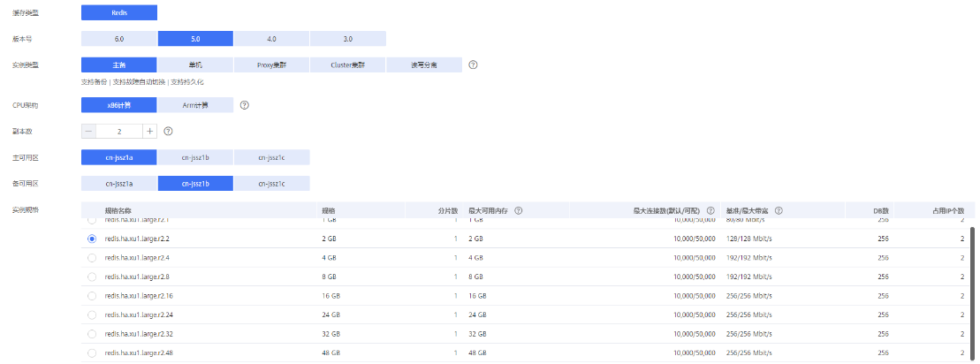Viewport: 980px width, 364px height.
Task: Open the 最大连接数 column help tooltip
Action: tap(710, 211)
